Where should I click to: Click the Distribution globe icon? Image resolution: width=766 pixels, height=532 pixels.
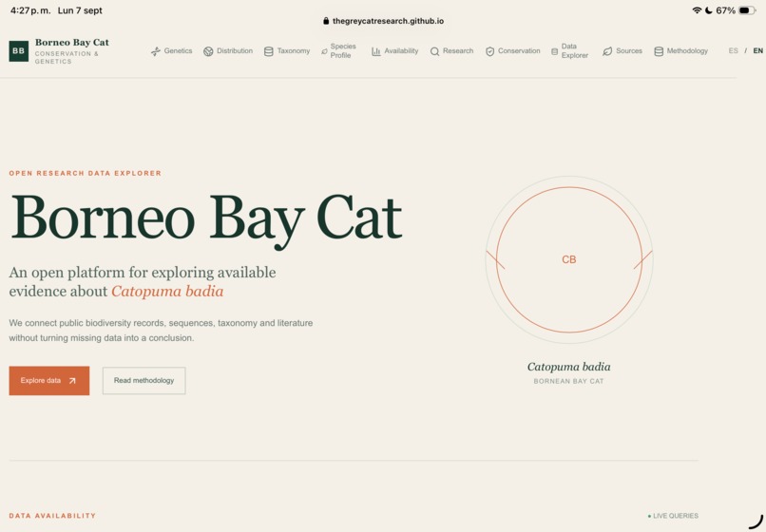coord(208,51)
